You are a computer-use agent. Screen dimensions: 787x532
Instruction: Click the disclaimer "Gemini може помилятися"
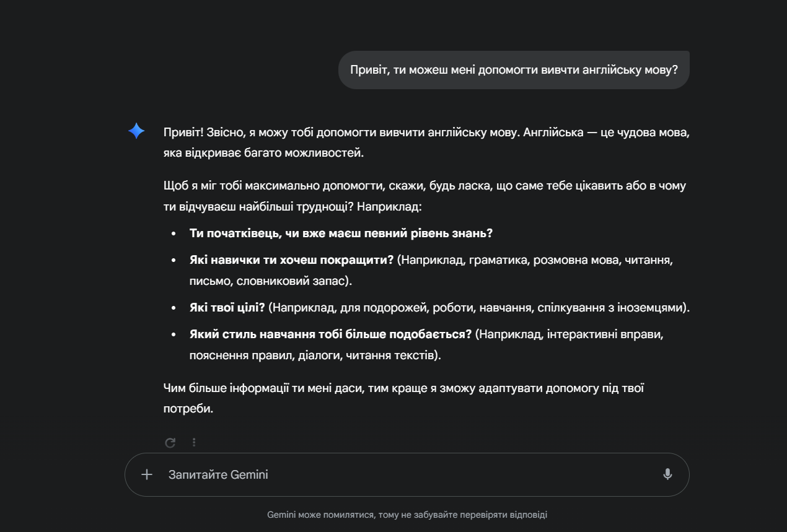[x=407, y=515]
